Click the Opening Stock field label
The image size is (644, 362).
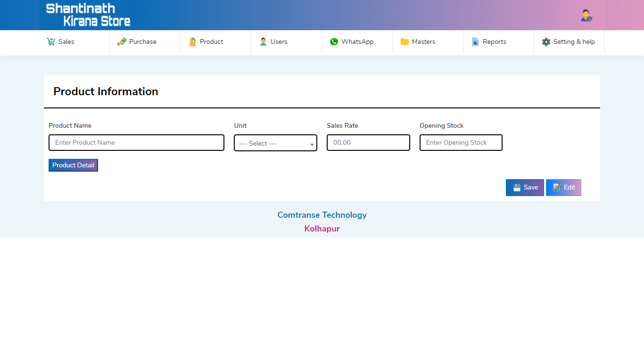[x=441, y=125]
